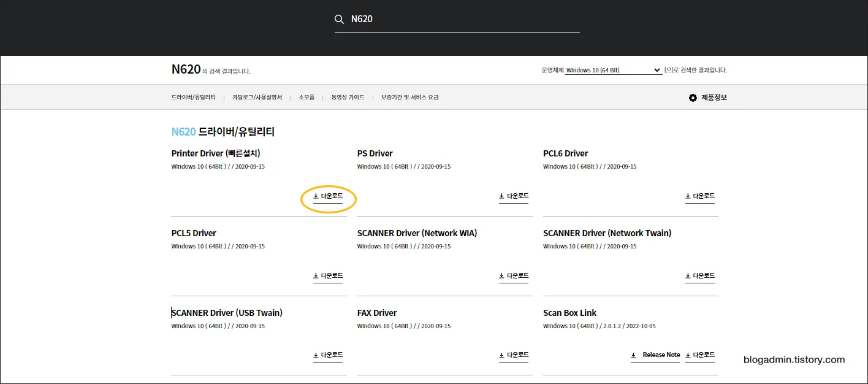The height and width of the screenshot is (384, 868).
Task: Switch to the 소모품 tab
Action: [306, 97]
